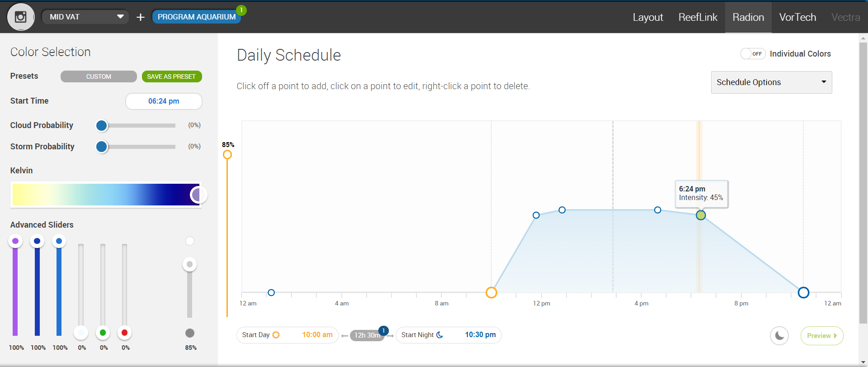The height and width of the screenshot is (367, 868).
Task: Click the Cloud Probability slider handle
Action: [x=102, y=125]
